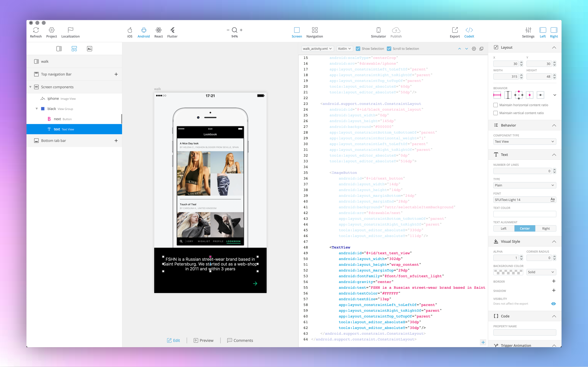Uncheck Show Selection checkbox
This screenshot has height=367, width=588.
358,49
